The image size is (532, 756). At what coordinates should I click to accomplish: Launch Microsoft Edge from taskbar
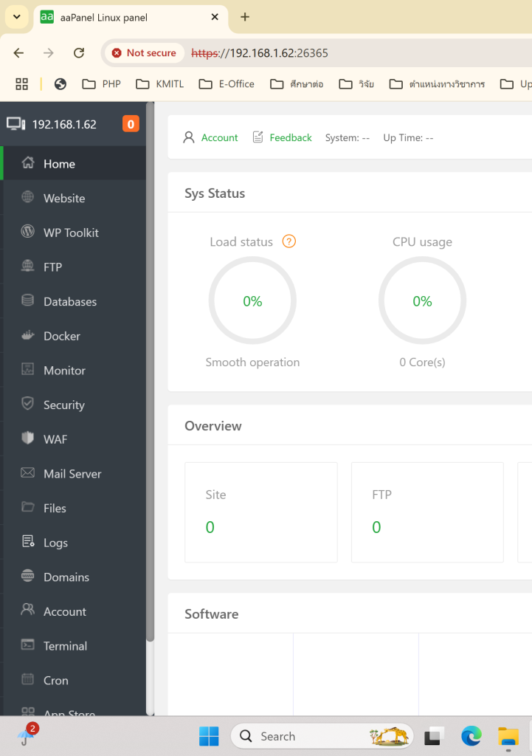471,736
